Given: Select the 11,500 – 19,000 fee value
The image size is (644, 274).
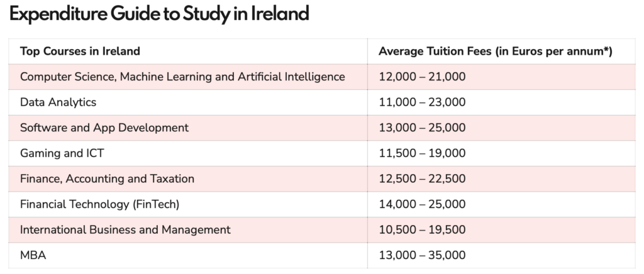Looking at the screenshot, I should [x=422, y=153].
